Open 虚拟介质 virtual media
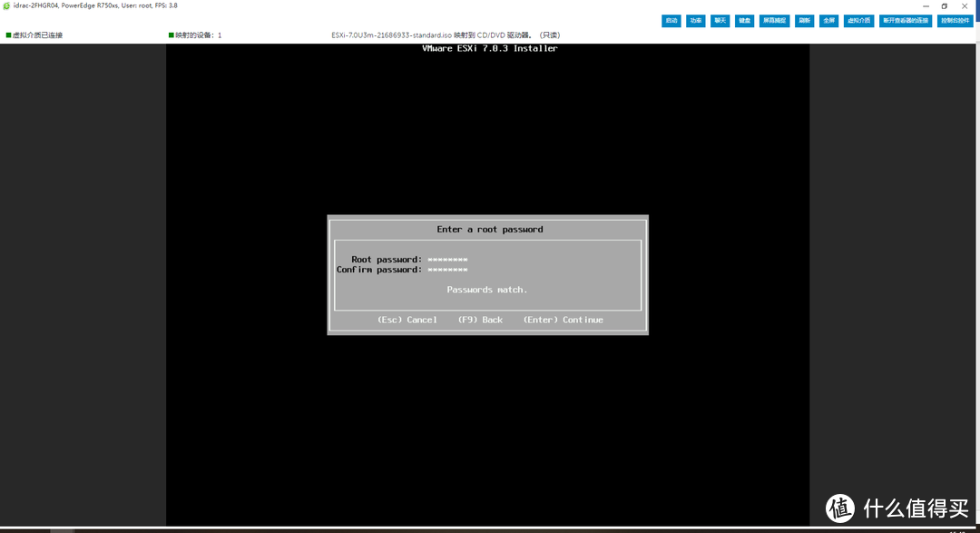Viewport: 980px width, 533px height. tap(858, 21)
